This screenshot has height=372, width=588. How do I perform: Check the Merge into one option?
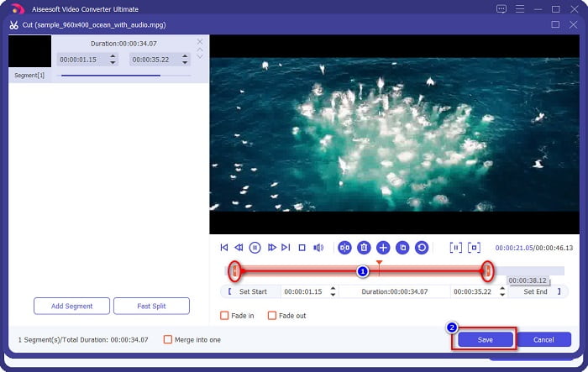168,339
